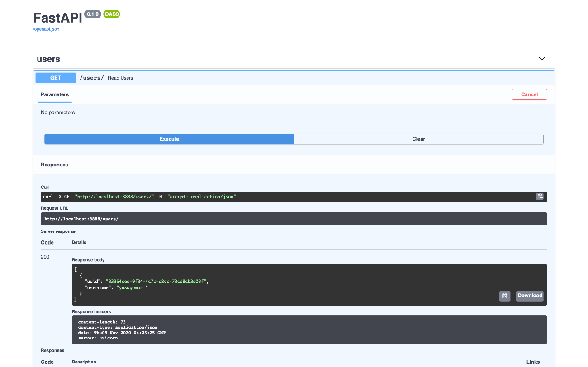Click the curl -X GET command text

(139, 197)
